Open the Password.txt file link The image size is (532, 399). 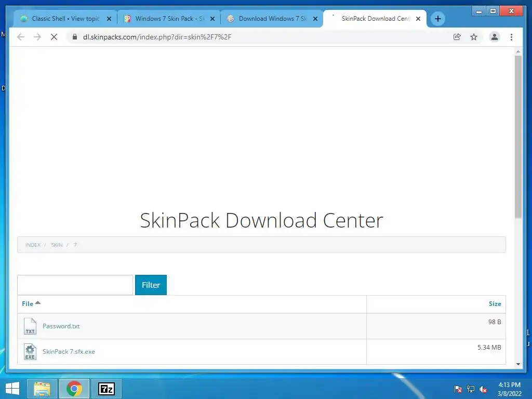point(61,326)
